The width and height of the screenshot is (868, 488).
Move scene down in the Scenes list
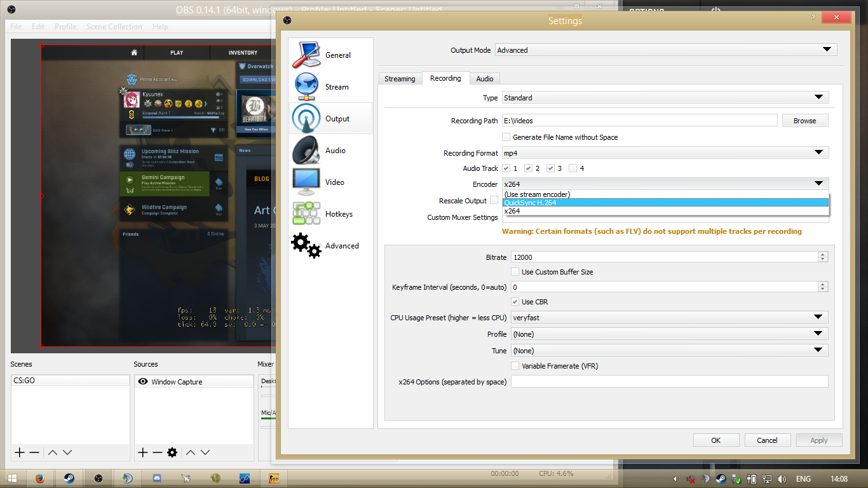[x=67, y=452]
